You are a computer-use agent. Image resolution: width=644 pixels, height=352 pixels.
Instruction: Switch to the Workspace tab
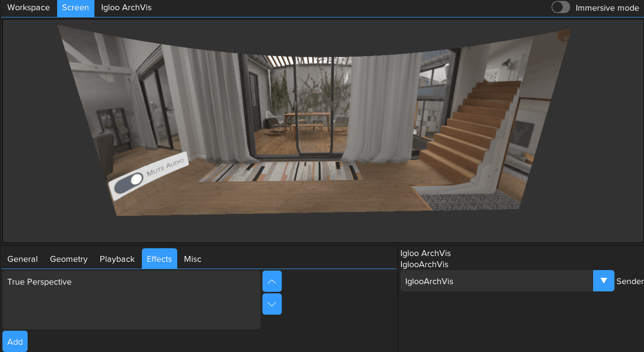(x=28, y=7)
